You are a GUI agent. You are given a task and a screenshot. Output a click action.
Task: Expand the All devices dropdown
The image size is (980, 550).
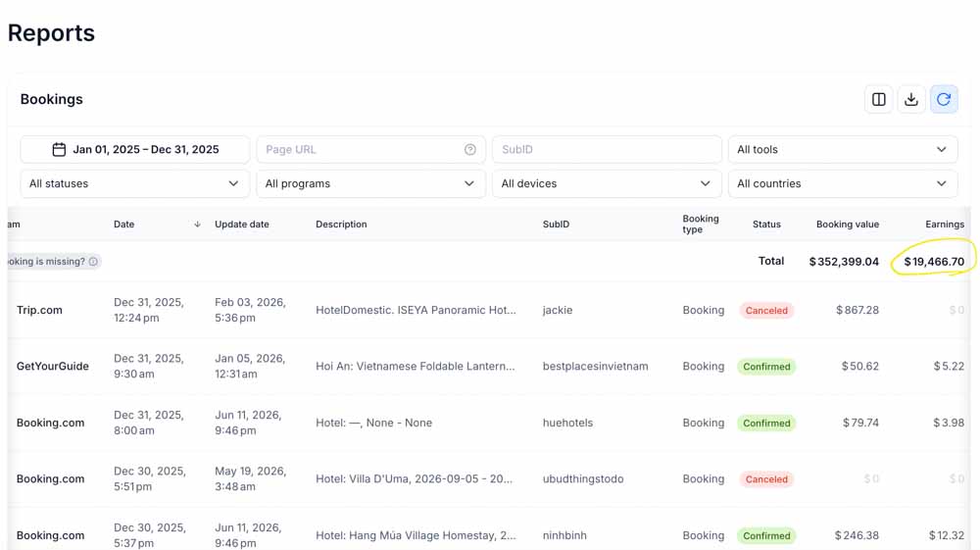[x=607, y=183]
